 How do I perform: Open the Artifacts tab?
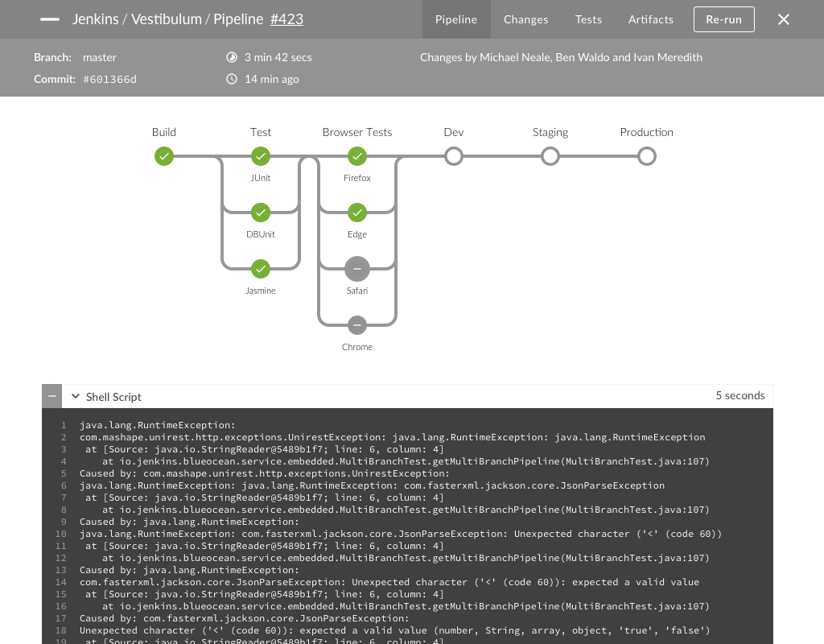650,19
